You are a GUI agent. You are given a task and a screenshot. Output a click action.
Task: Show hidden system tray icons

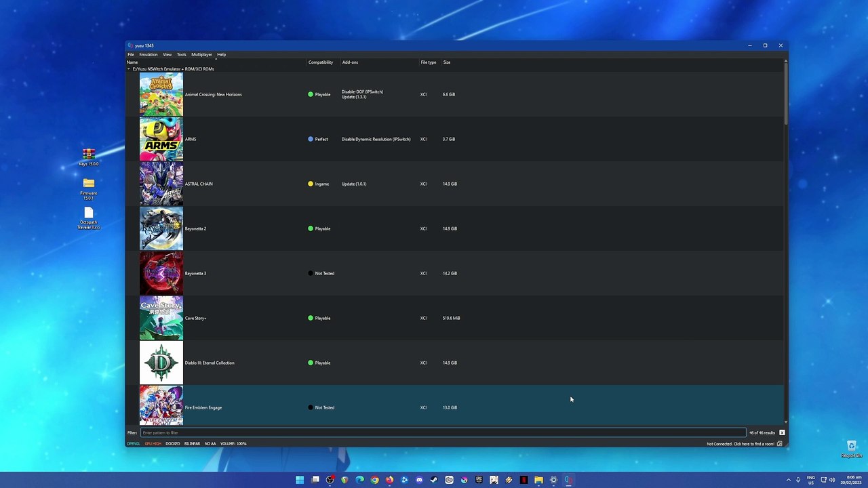coord(788,480)
